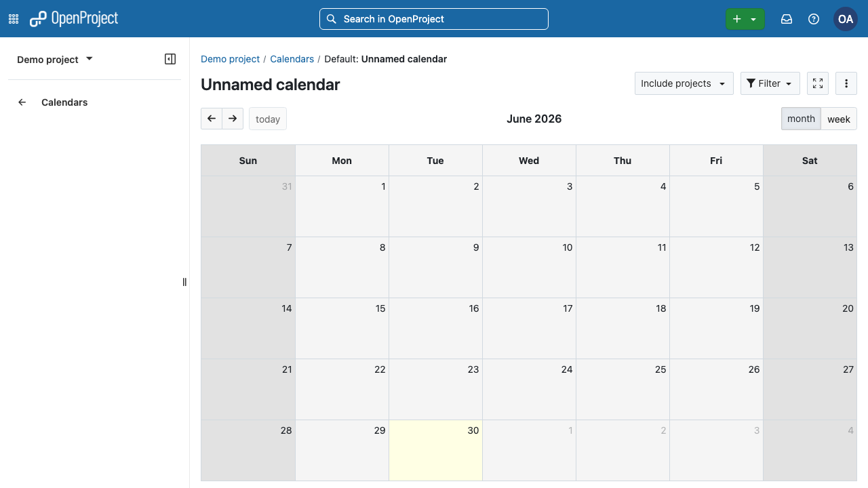Click day number 22
The height and width of the screenshot is (488, 868).
click(x=380, y=369)
